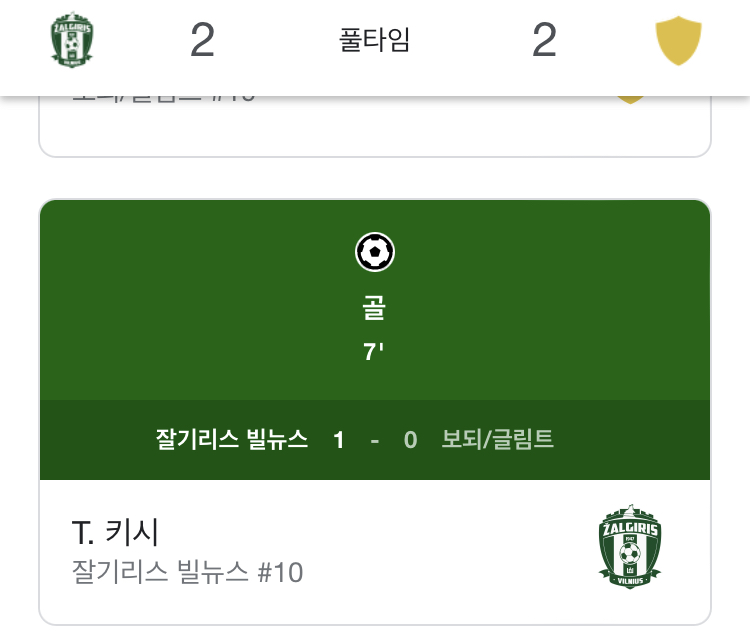Click the partially hidden gold shield in upper card
The image size is (750, 632).
630,100
